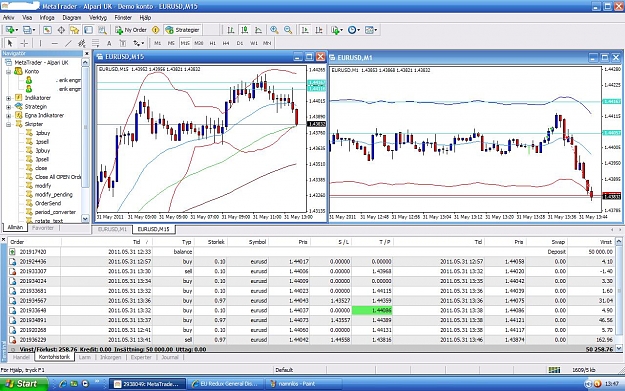Switch to Favoriter tab in Navigator
625x391 pixels.
[43, 228]
